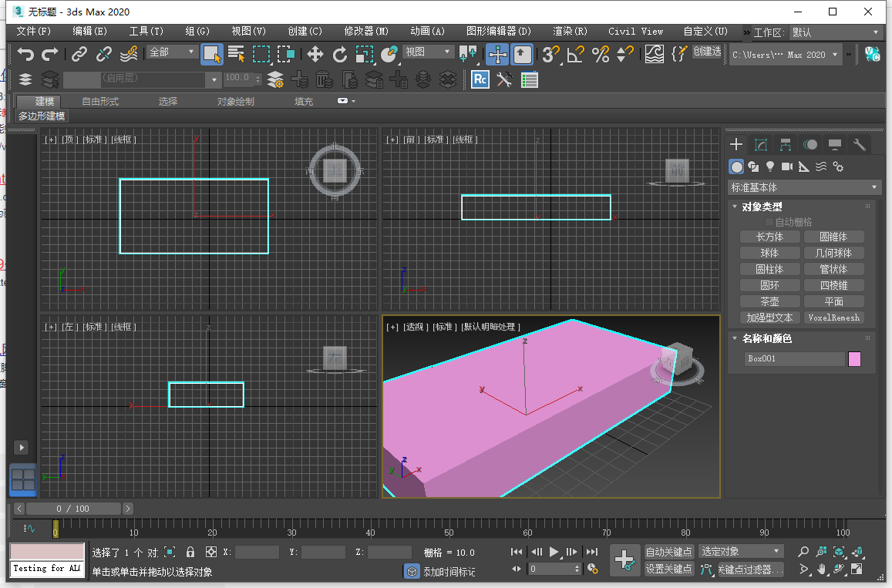Viewport: 892px width, 588px height.
Task: Open the layer name dropdown arrow
Action: pos(214,79)
